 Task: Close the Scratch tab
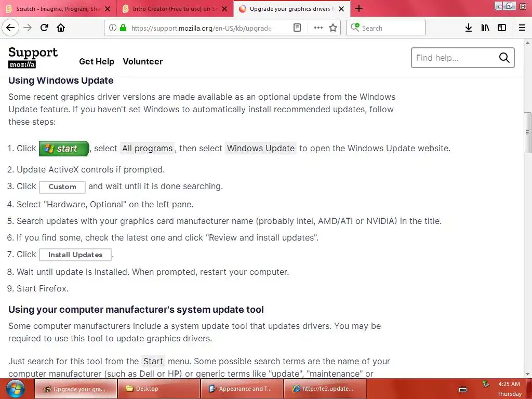pyautogui.click(x=108, y=9)
